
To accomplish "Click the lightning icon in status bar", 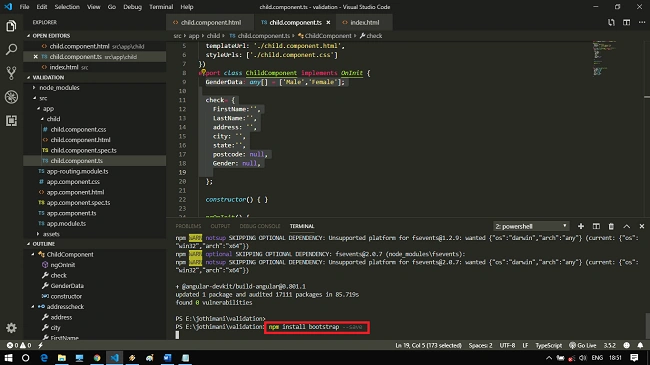I will 41,345.
